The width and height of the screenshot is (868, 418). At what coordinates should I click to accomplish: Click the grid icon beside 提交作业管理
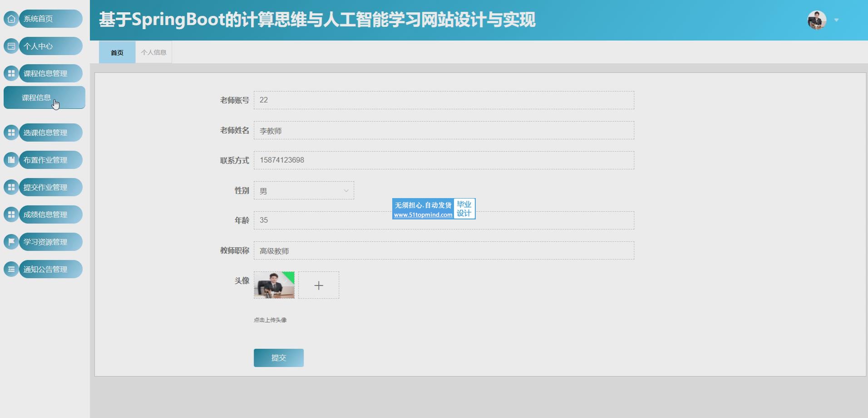click(x=11, y=187)
